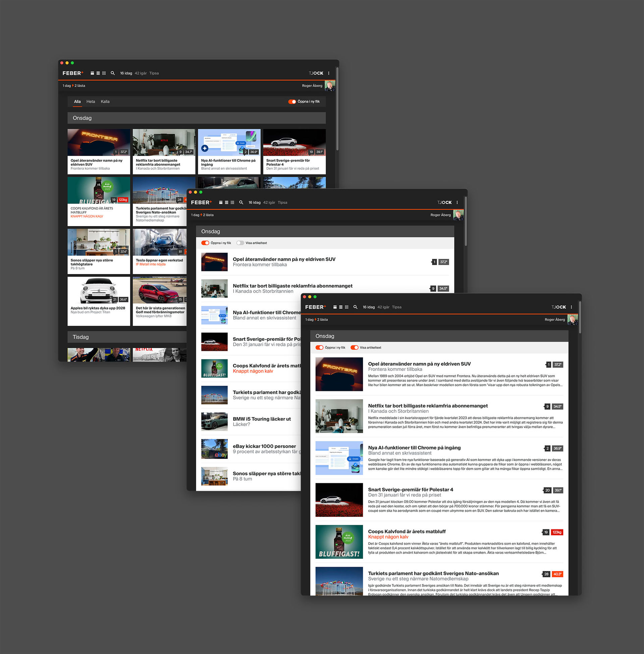Select the card view icon in the back-left window

click(x=92, y=73)
